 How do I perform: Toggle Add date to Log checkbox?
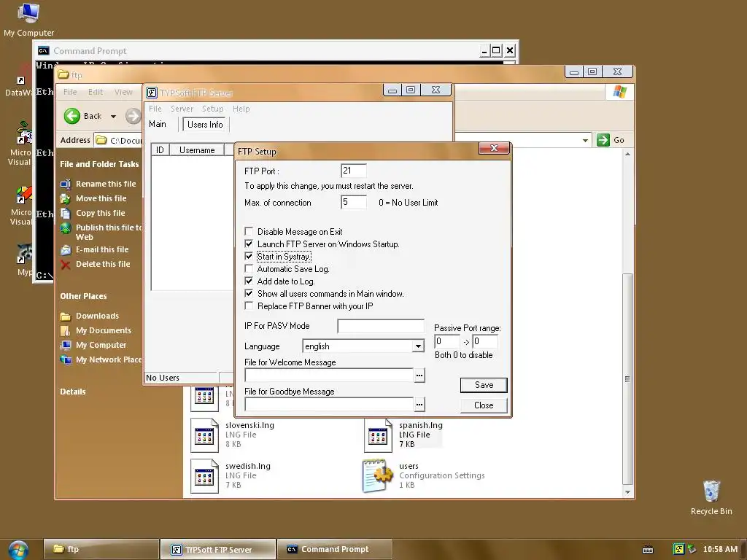coord(249,281)
